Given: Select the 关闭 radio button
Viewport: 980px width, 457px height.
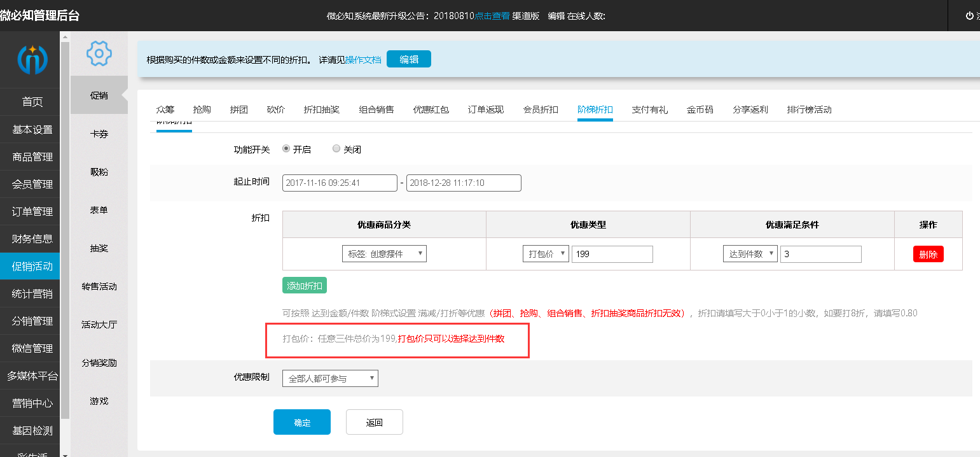Looking at the screenshot, I should 336,149.
